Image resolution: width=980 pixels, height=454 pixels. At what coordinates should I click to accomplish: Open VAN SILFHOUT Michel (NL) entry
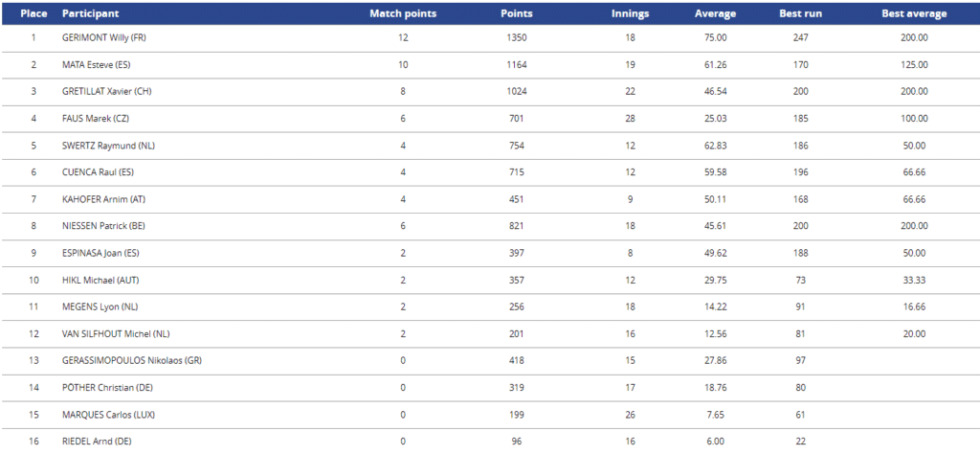116,333
